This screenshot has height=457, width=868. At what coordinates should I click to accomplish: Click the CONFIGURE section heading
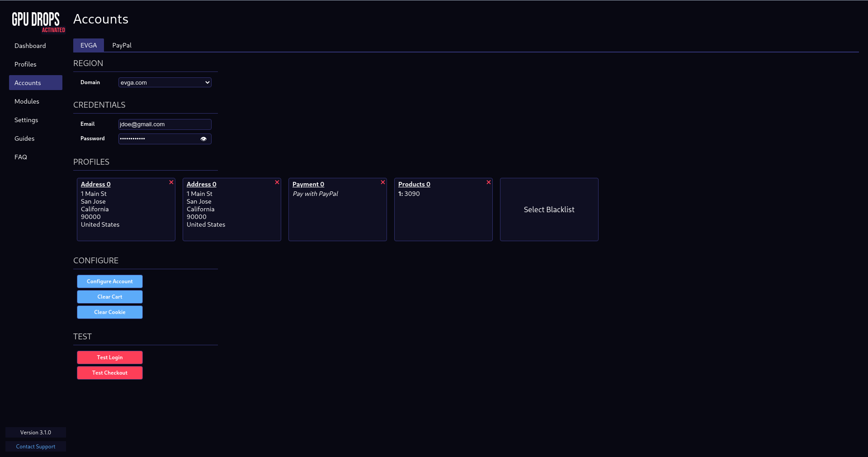coord(96,261)
